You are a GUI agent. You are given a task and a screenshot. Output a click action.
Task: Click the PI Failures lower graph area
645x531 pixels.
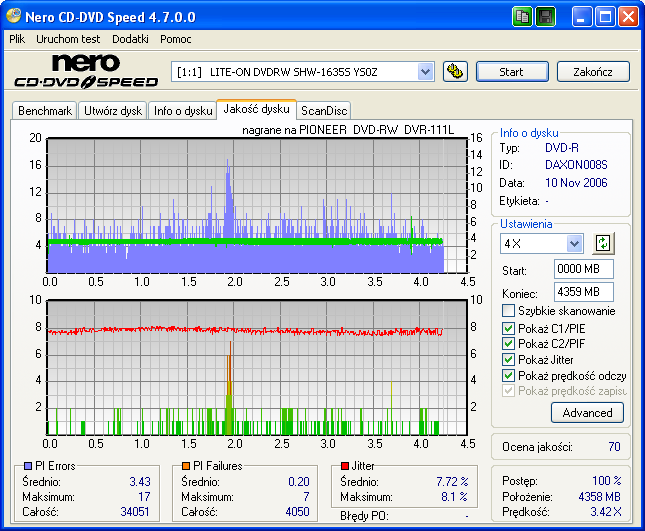point(257,367)
